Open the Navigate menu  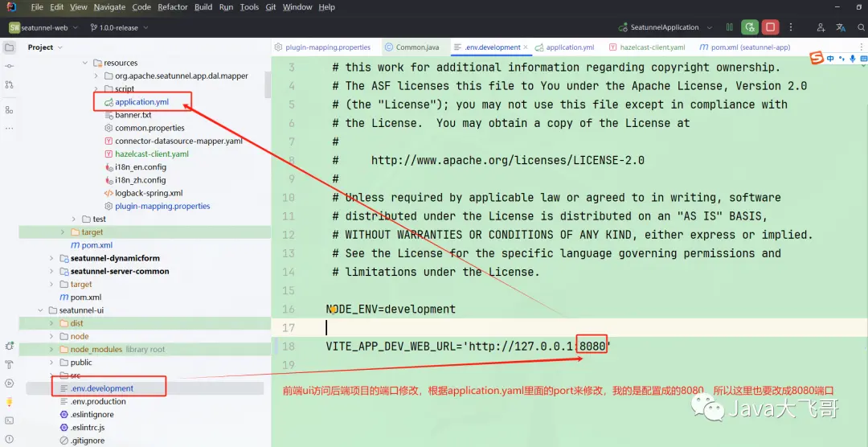(109, 7)
